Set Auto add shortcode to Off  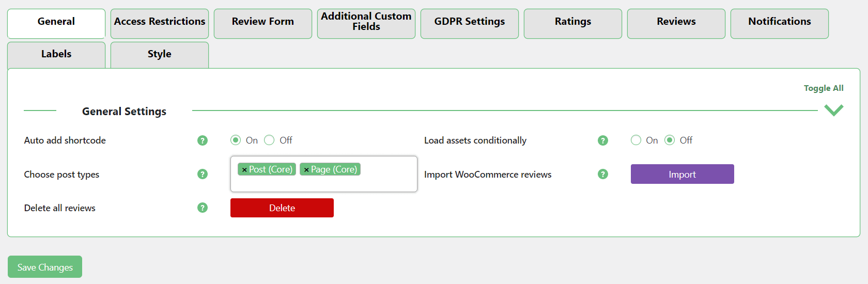tap(269, 140)
